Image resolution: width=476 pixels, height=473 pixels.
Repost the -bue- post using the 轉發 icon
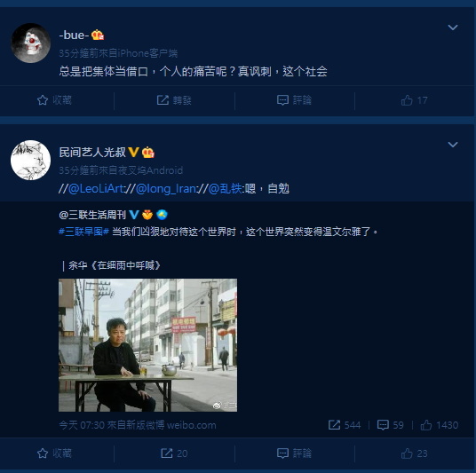174,100
